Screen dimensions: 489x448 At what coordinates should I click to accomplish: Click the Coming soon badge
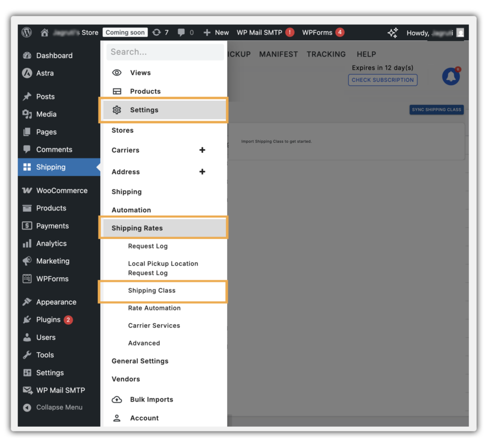125,32
